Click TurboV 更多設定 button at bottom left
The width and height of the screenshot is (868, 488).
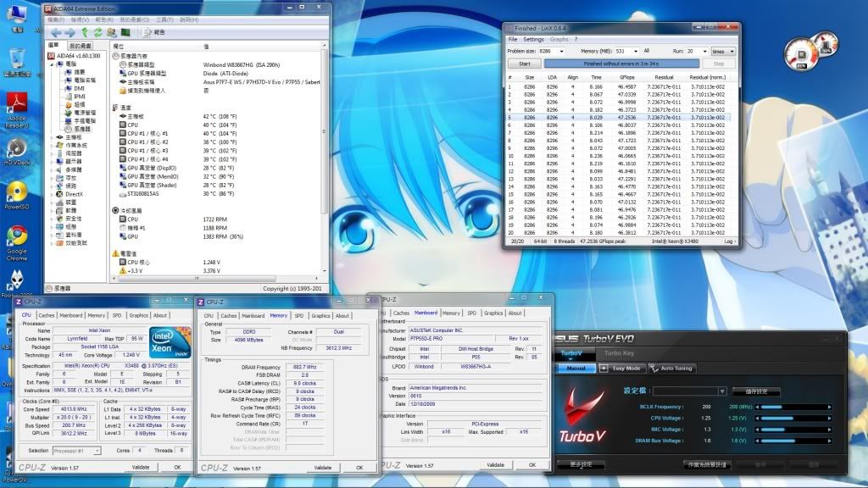click(581, 465)
